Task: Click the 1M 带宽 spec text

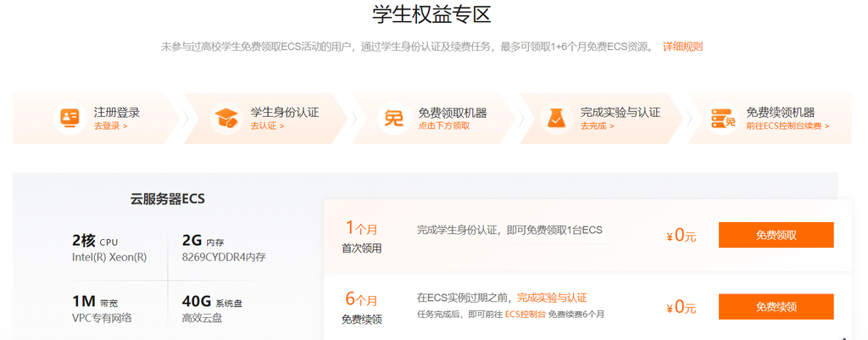Action: (x=95, y=302)
